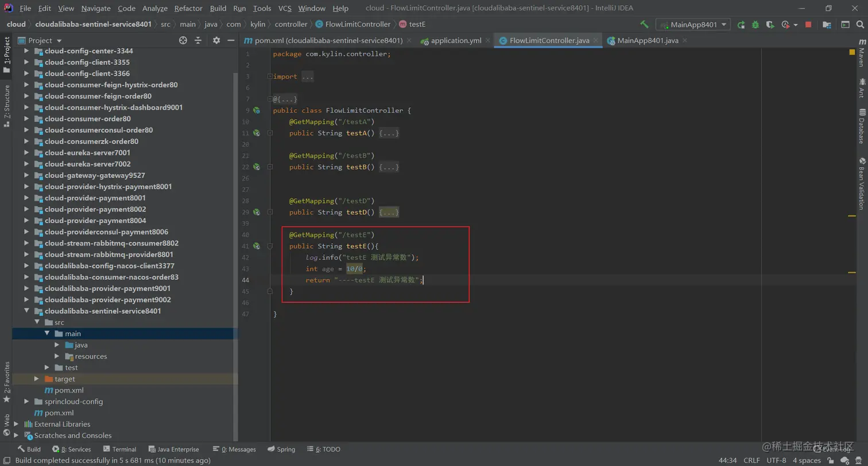Screen dimensions: 868x466
Task: Open the Bean Validation tool window
Action: 862,183
